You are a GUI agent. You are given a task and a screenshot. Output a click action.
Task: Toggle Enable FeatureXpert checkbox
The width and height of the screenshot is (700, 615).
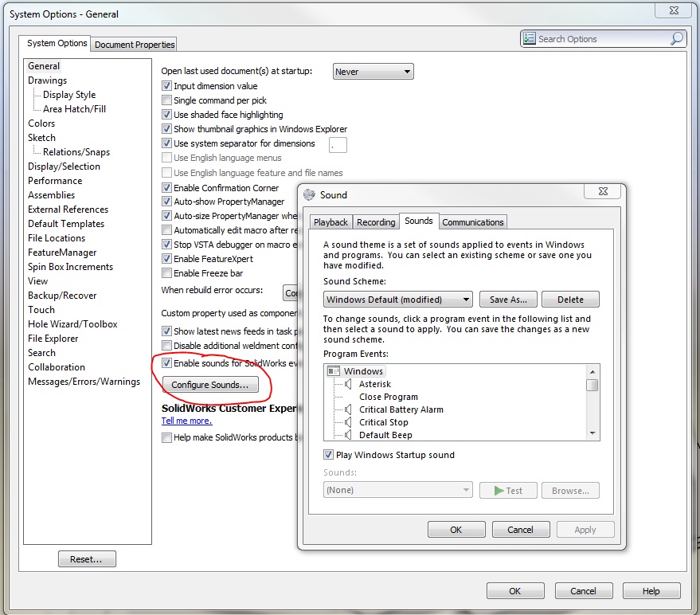pyautogui.click(x=166, y=259)
